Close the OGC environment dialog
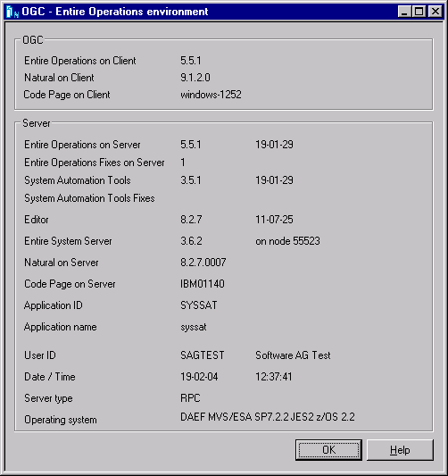The height and width of the screenshot is (476, 448). pos(435,12)
